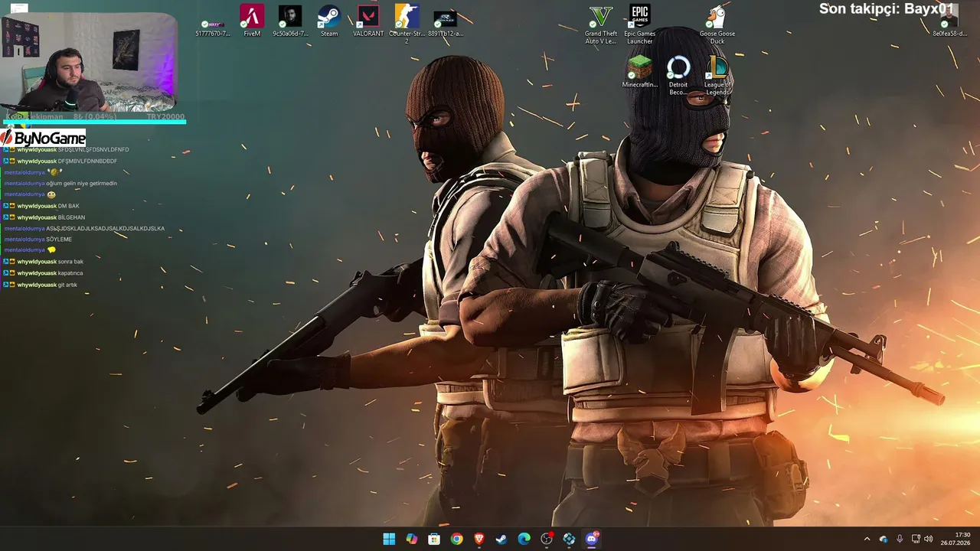Select the Minecraft desktop icon

[639, 72]
